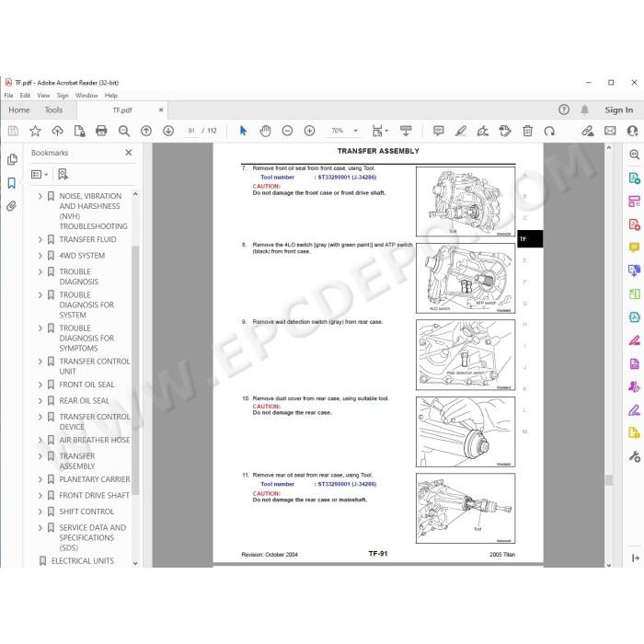The width and height of the screenshot is (644, 644).
Task: Jump to TRANSFER ASSEMBLY bookmark
Action: (x=77, y=461)
